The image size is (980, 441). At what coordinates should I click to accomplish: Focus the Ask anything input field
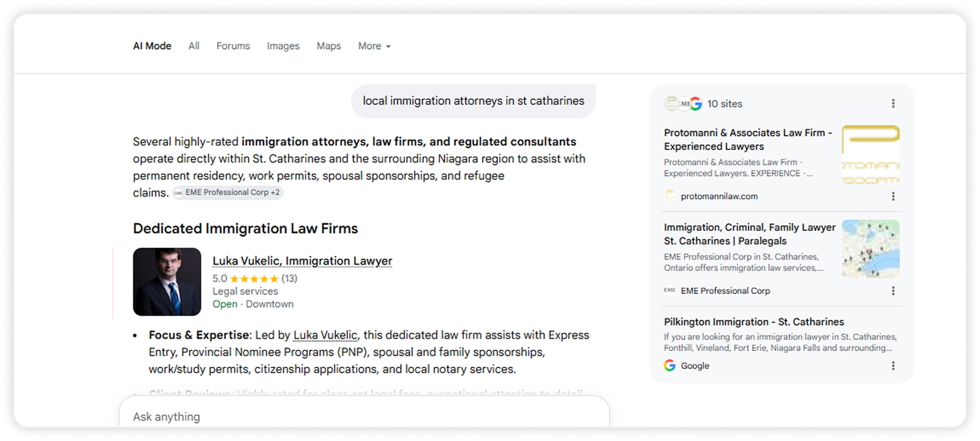click(x=364, y=417)
